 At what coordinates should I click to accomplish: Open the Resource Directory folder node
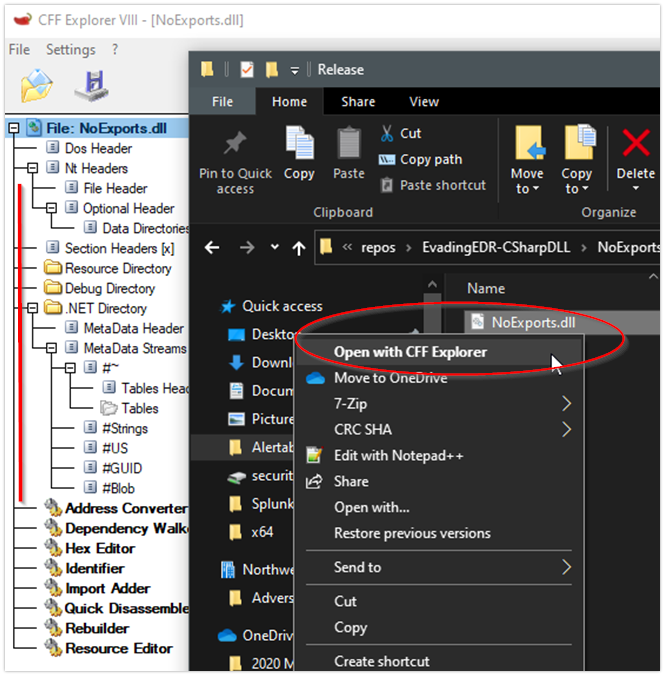click(108, 268)
